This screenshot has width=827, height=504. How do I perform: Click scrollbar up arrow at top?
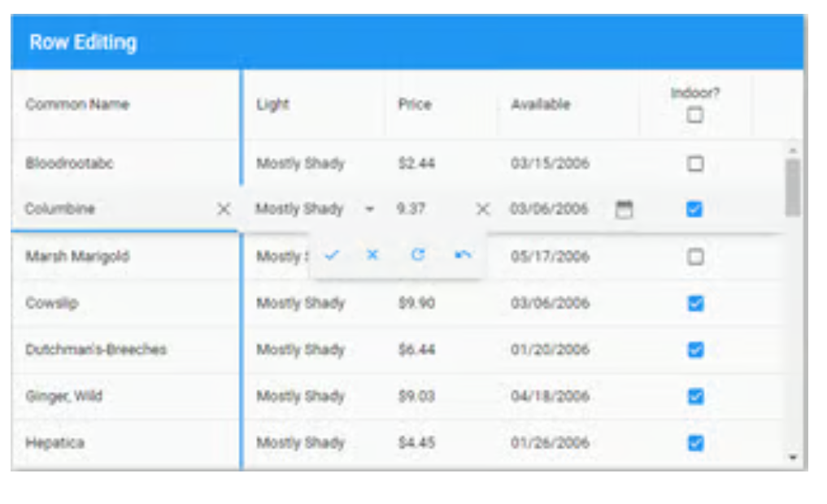coord(793,150)
